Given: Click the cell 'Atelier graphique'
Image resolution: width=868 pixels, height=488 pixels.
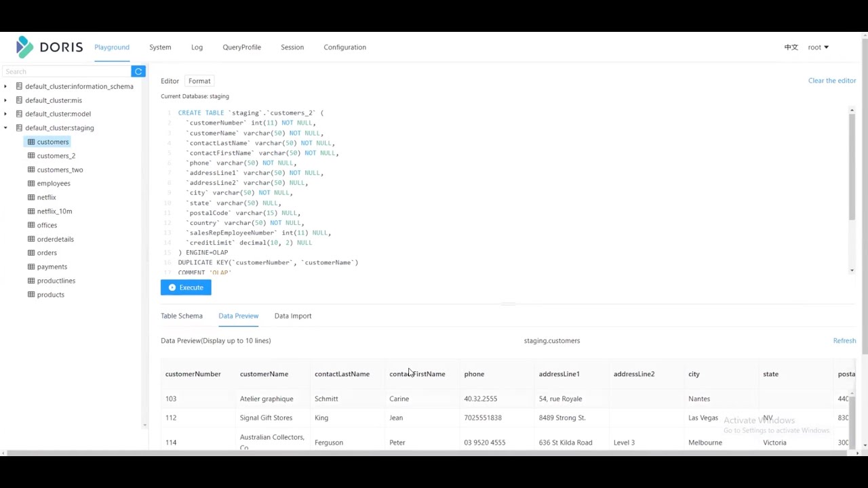Looking at the screenshot, I should 267,399.
